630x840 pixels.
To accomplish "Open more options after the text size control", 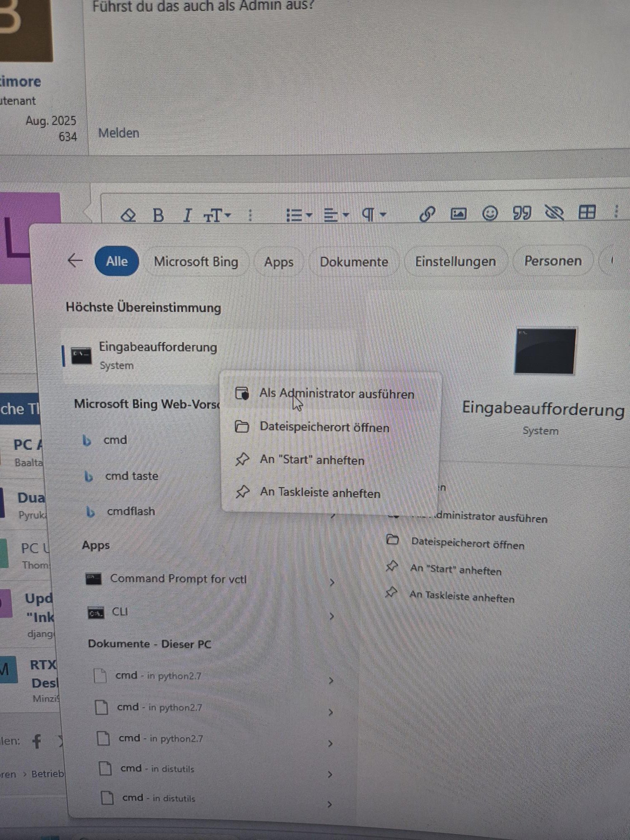I will (x=250, y=215).
